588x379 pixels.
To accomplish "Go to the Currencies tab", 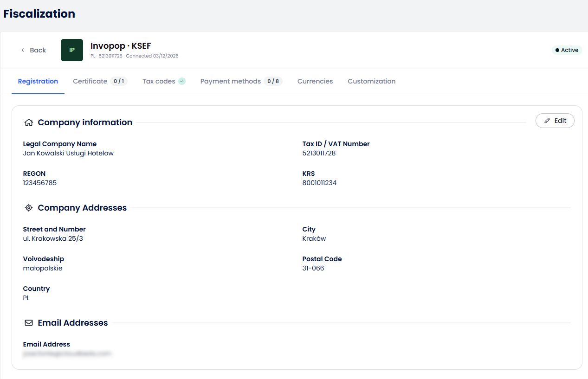I will tap(315, 81).
